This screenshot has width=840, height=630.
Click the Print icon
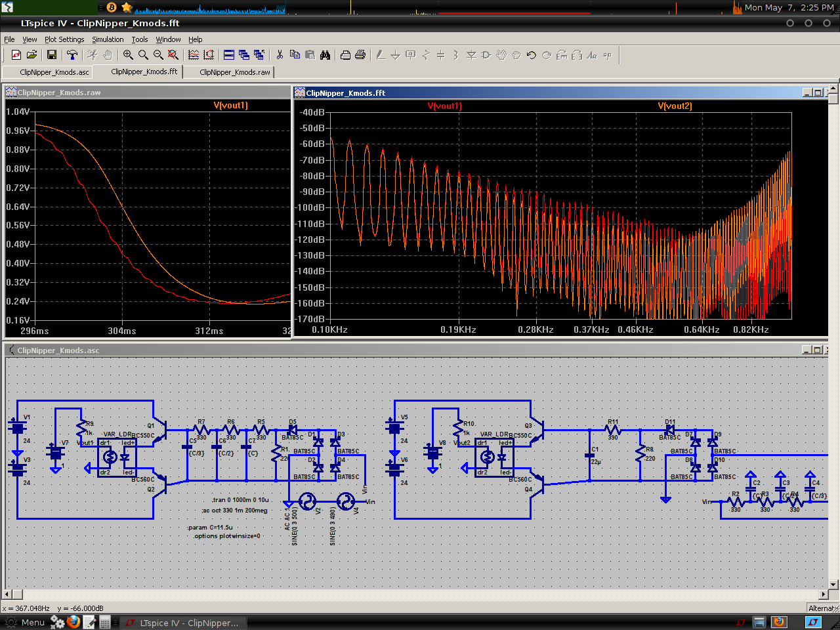coord(360,55)
